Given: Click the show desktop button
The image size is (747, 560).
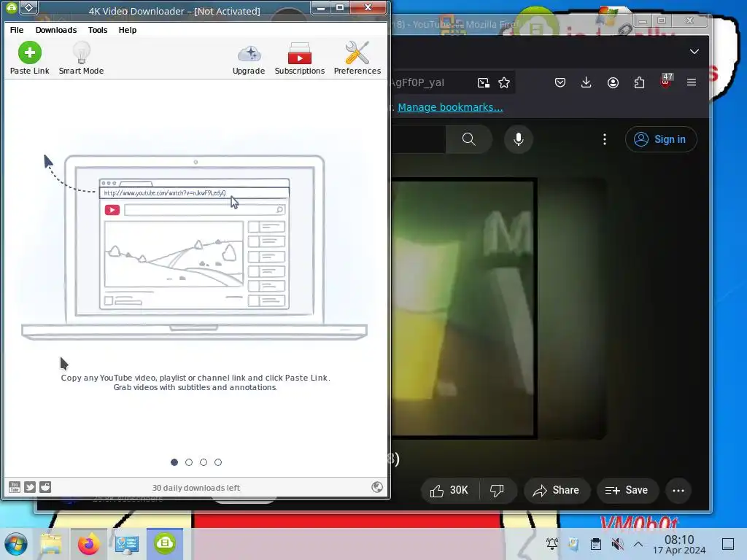Looking at the screenshot, I should point(728,544).
